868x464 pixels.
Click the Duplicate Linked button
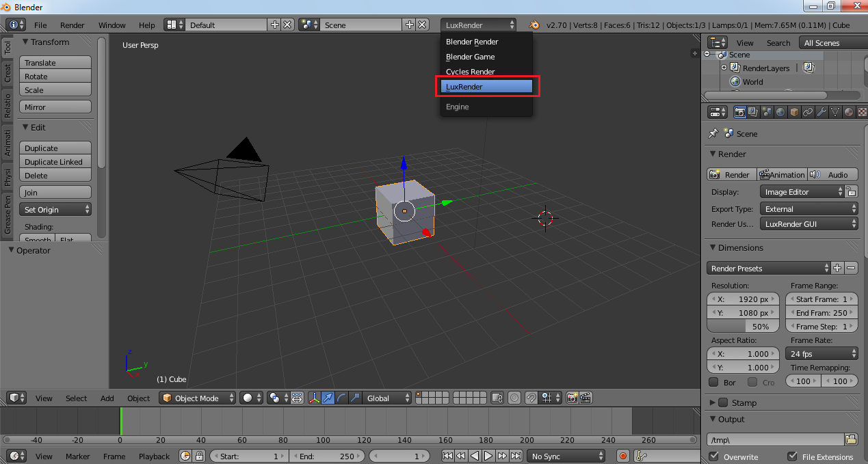[x=55, y=162]
